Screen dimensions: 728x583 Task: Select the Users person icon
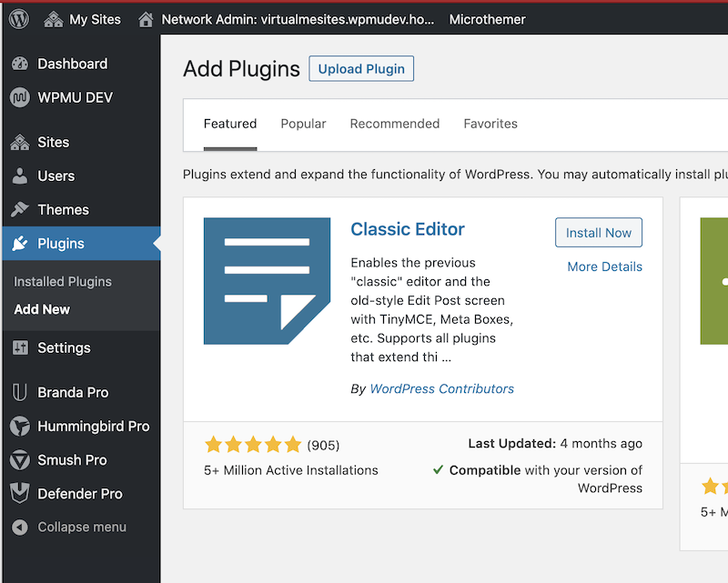20,176
